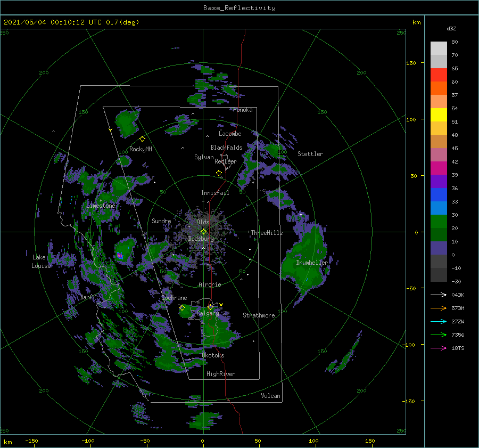
Task: Click the cyan 27ZW arrow in the legend
Action: 439,321
